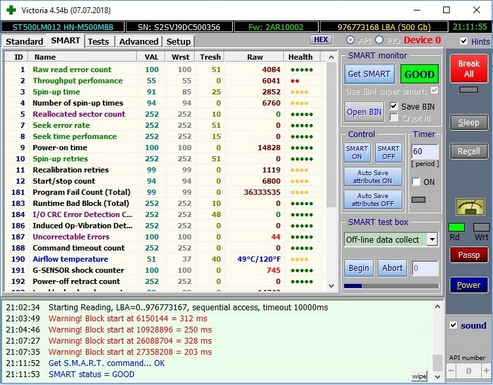Click the gauge meter icon in right panel
The width and height of the screenshot is (493, 385).
point(470,207)
